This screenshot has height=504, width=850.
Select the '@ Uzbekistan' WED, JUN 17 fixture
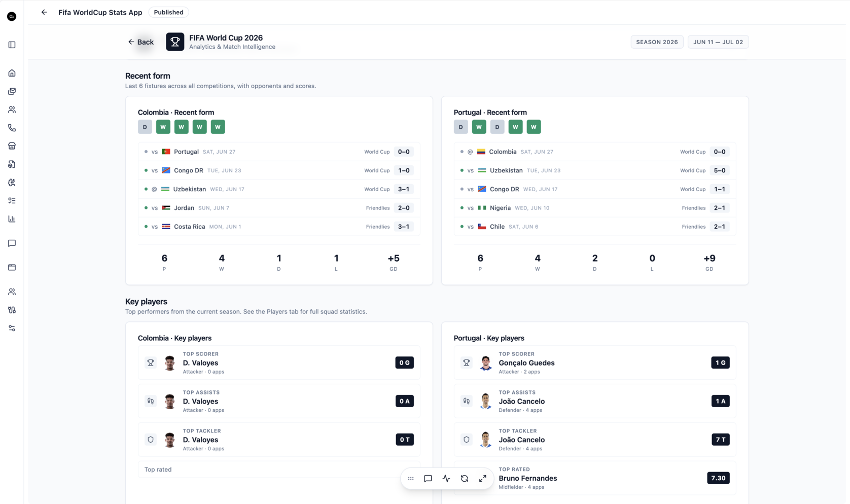point(279,189)
